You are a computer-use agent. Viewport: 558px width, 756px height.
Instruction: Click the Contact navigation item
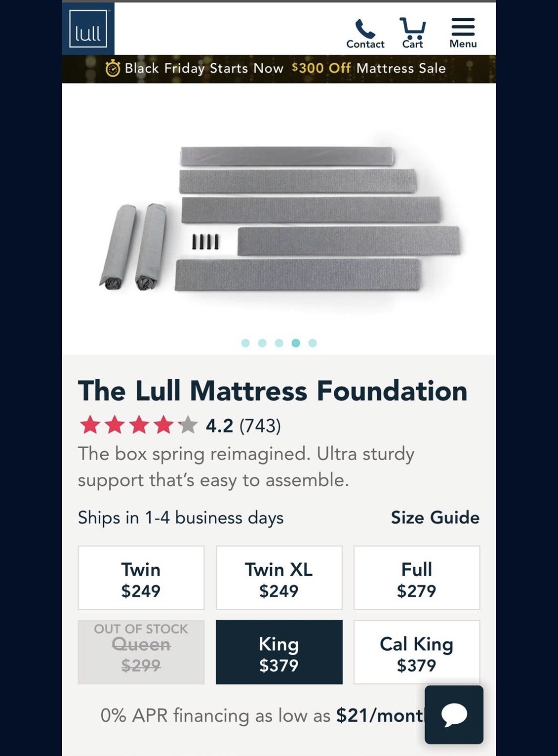pyautogui.click(x=366, y=44)
